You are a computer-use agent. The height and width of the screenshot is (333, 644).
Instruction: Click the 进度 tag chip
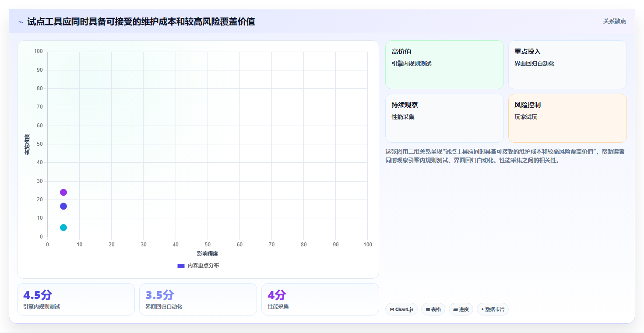pos(461,309)
